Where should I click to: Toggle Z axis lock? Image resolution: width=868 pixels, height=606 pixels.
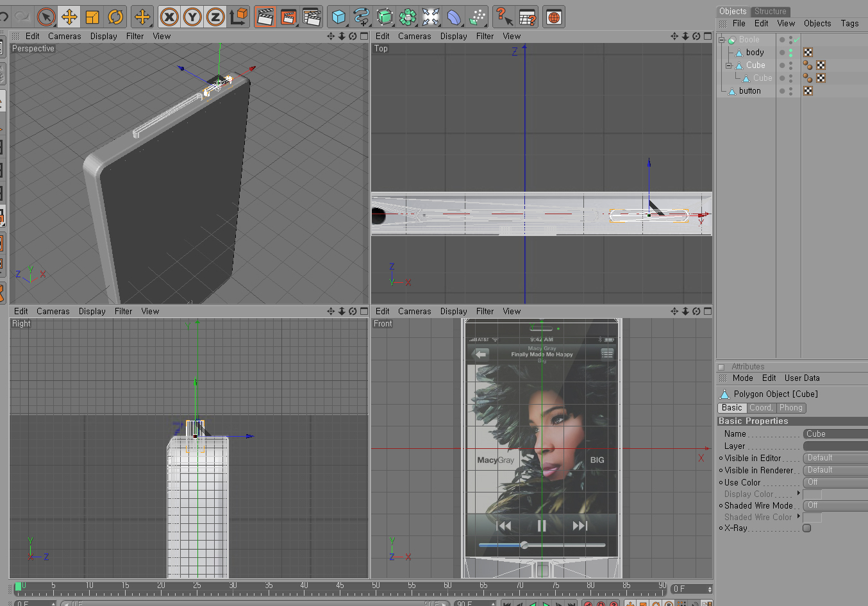pos(215,17)
